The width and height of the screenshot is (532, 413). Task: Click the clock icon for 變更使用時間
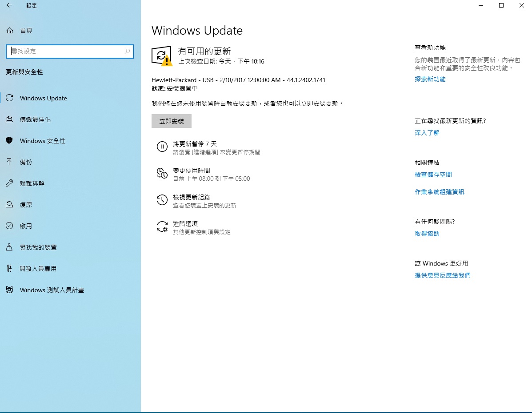162,173
